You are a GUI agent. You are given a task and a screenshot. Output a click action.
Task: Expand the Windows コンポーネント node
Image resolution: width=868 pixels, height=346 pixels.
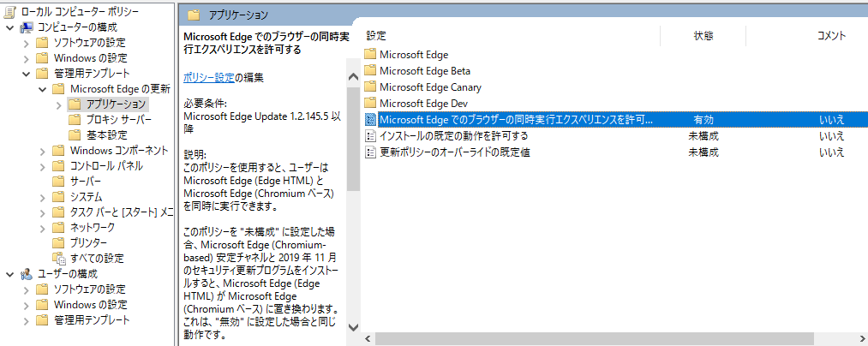tap(43, 151)
